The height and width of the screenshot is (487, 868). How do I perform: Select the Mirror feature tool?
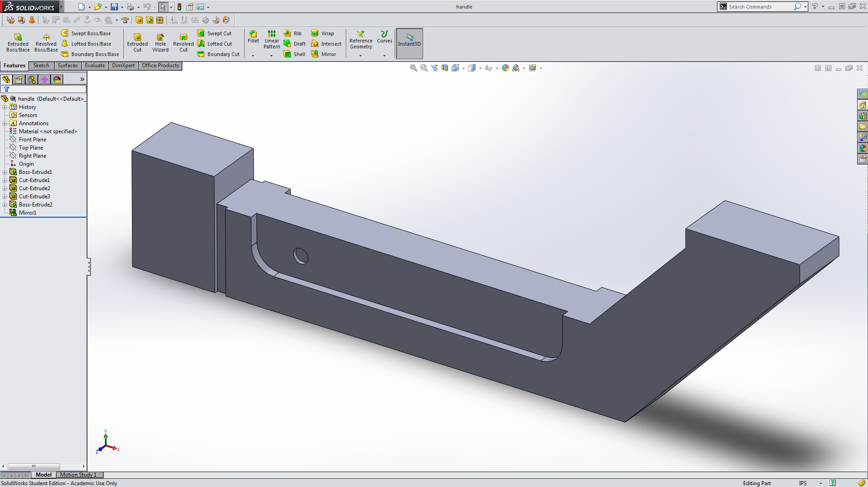324,54
